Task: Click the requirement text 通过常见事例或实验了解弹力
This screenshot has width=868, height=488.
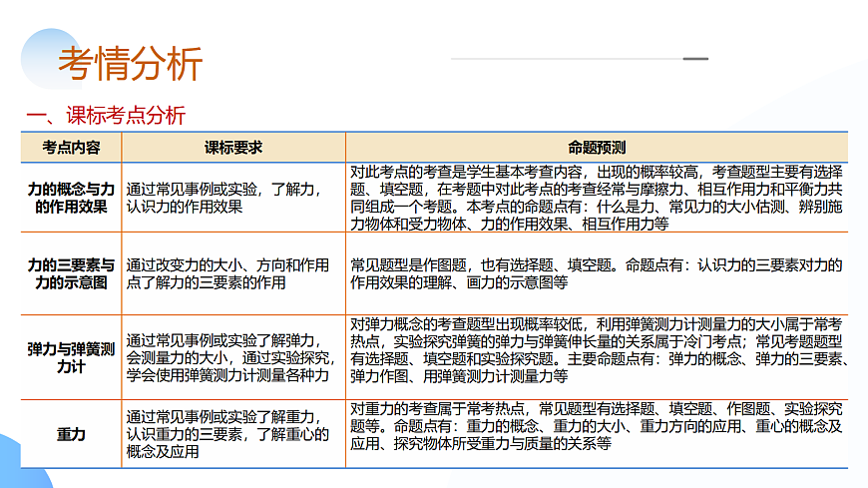Action: (x=230, y=358)
